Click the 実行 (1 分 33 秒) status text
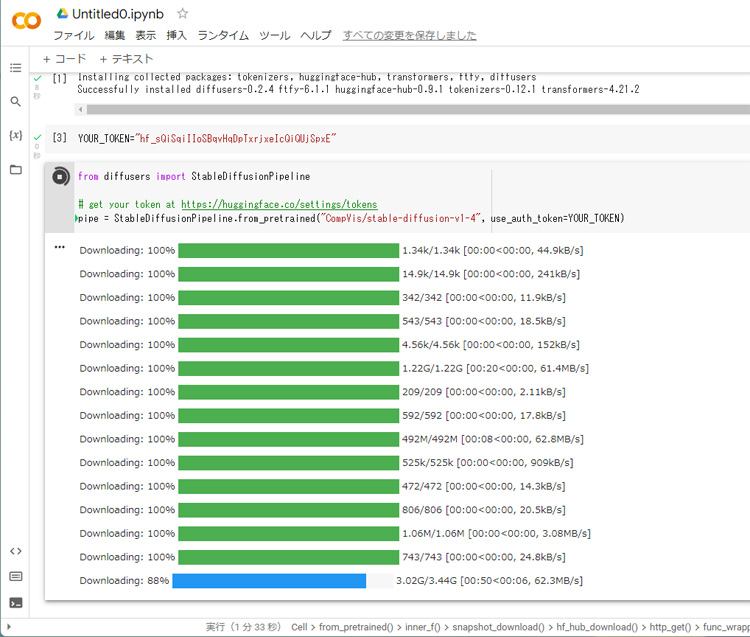This screenshot has width=750, height=637. tap(243, 627)
